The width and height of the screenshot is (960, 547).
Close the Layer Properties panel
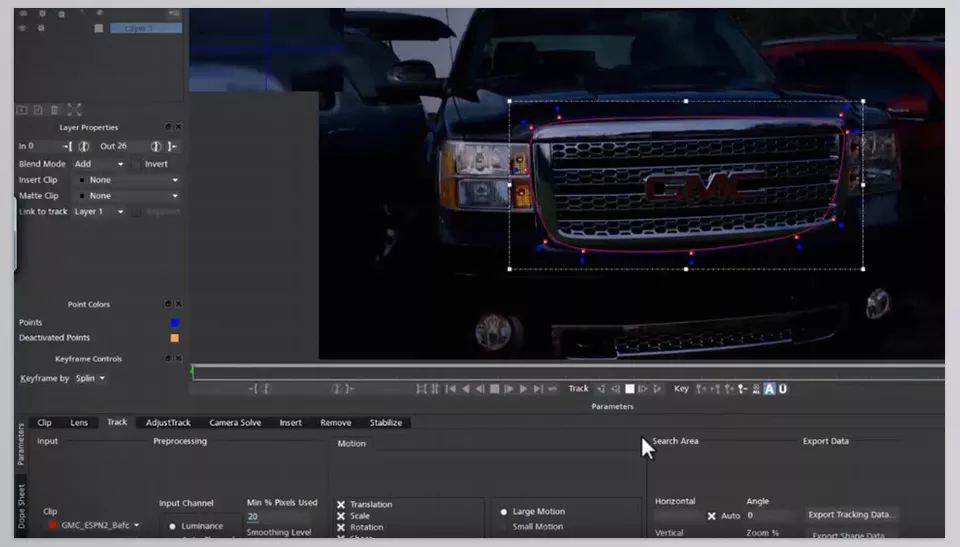(178, 127)
